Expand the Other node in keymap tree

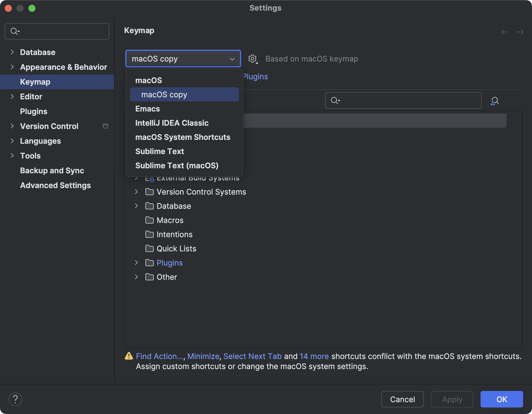click(136, 277)
